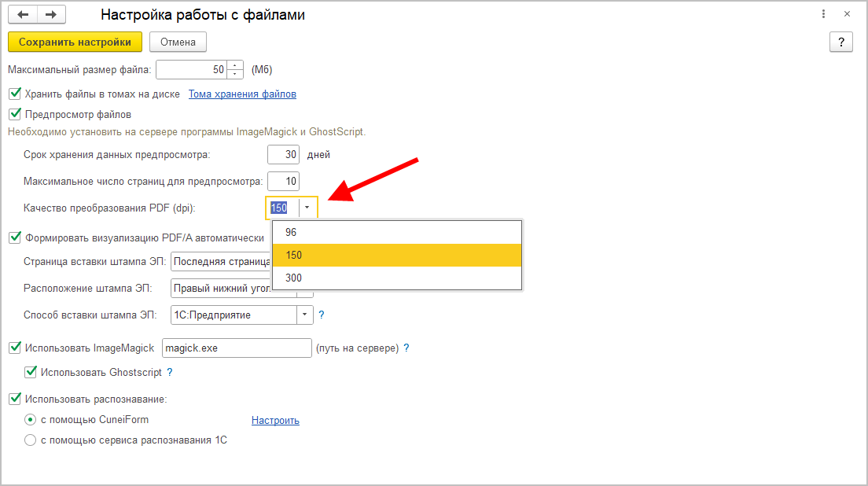868x486 pixels.
Task: Open the 'Тома хранения файлов' link
Action: coord(242,94)
